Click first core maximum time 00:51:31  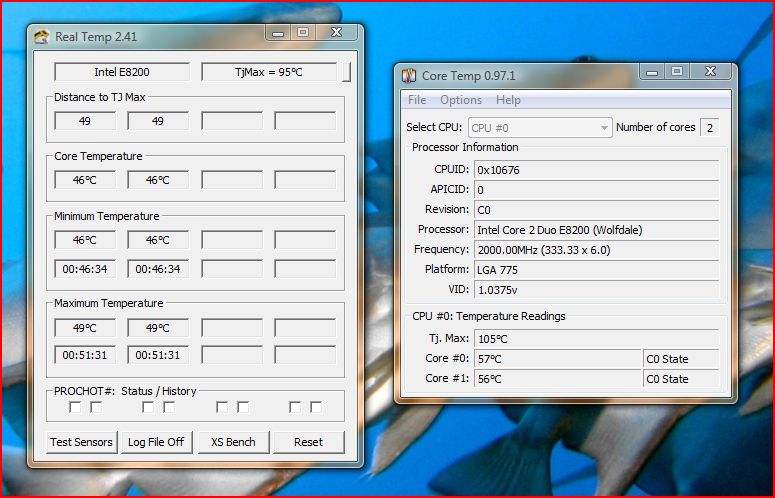click(85, 355)
